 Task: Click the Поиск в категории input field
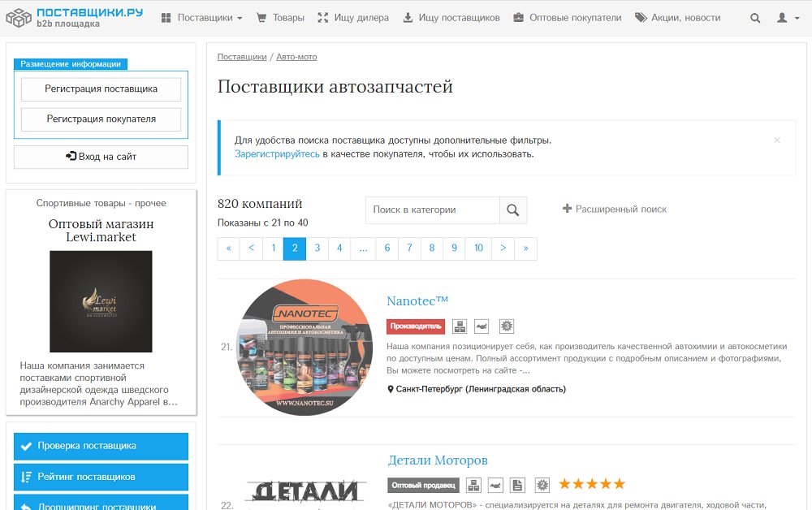click(x=433, y=210)
